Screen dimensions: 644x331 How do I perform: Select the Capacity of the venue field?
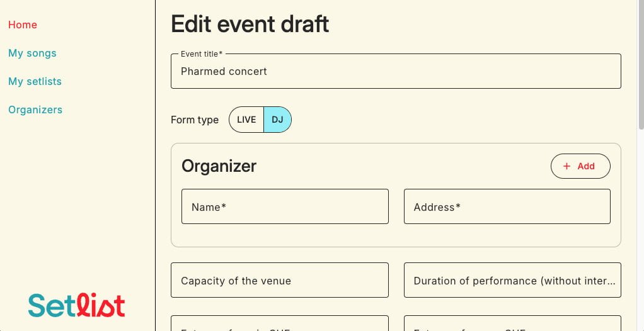tap(279, 280)
